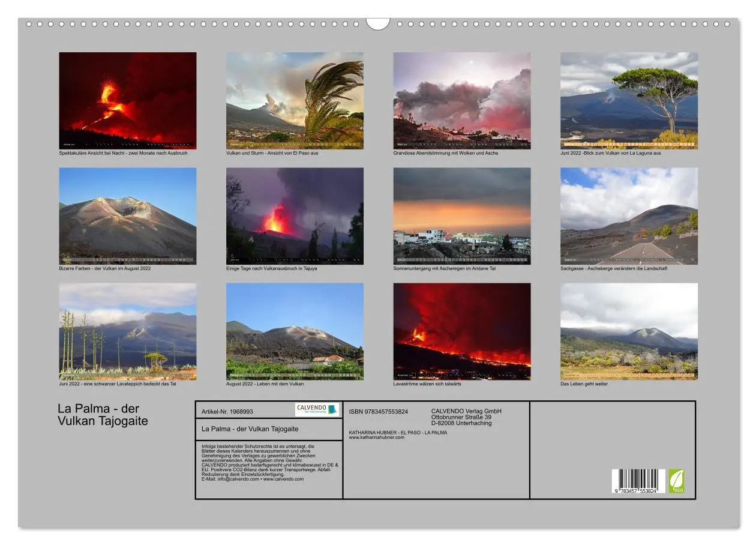Click the barcode number 9 783457 553824
Image resolution: width=756 pixels, height=545 pixels.
point(635,491)
